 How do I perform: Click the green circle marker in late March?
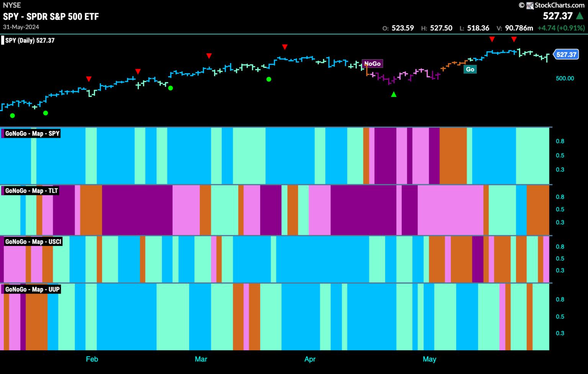tap(269, 79)
